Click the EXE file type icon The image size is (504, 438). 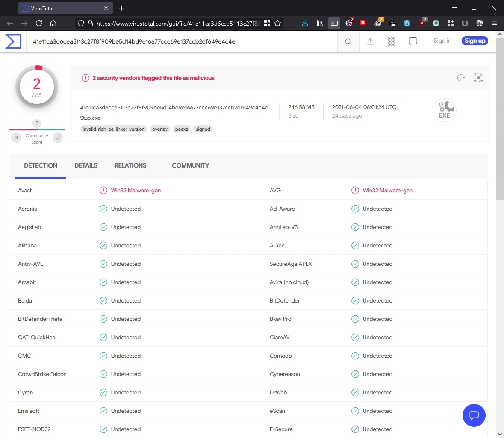point(445,110)
